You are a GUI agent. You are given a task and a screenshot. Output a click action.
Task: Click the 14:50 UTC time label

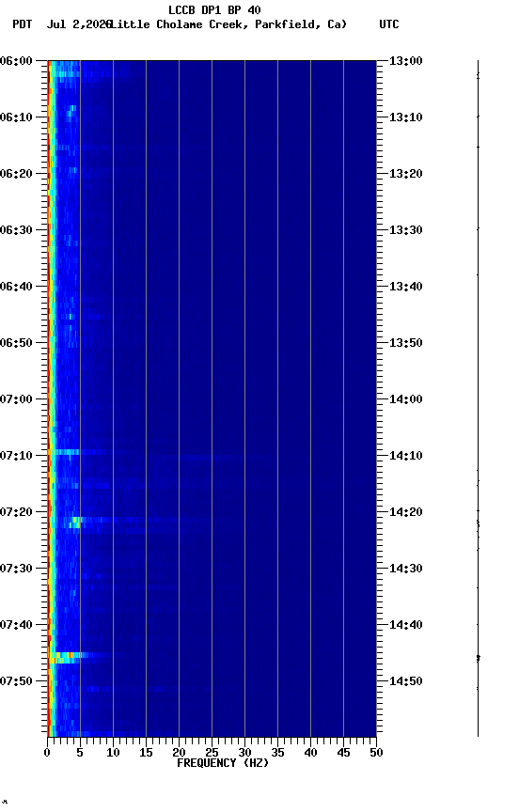(x=406, y=681)
